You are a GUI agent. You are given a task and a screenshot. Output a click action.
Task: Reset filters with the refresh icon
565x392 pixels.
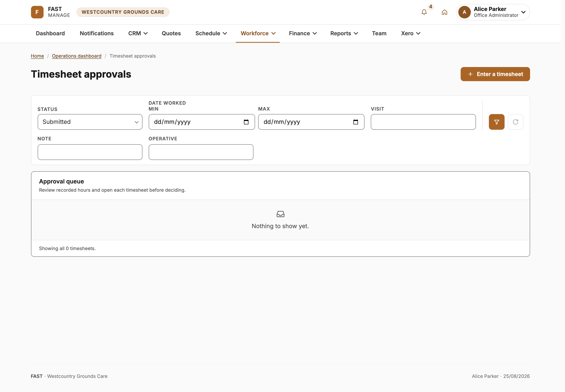515,122
